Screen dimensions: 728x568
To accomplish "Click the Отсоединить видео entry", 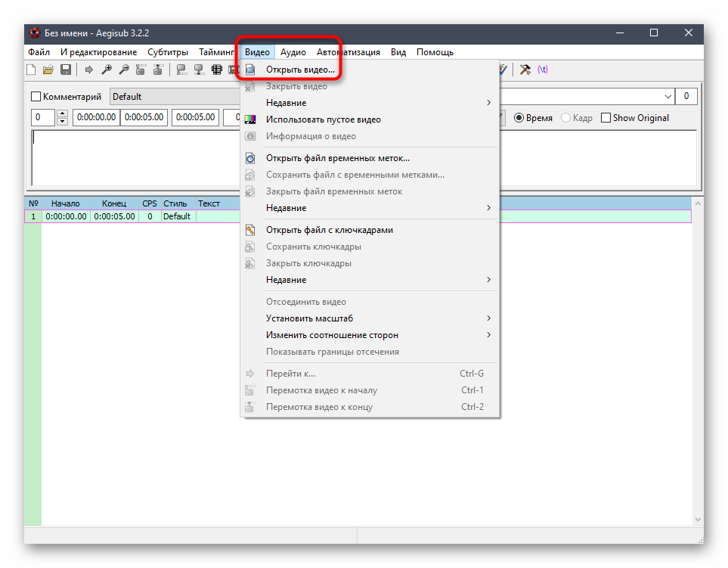I will coord(370,302).
